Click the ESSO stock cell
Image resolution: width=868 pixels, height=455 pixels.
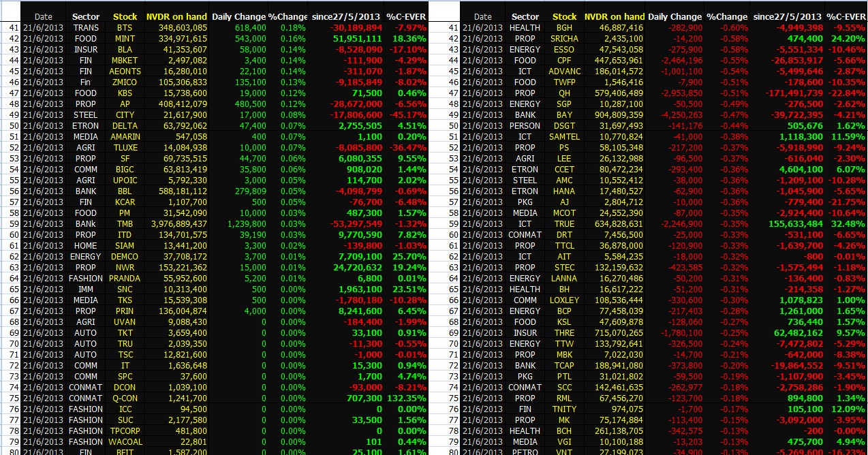(564, 50)
